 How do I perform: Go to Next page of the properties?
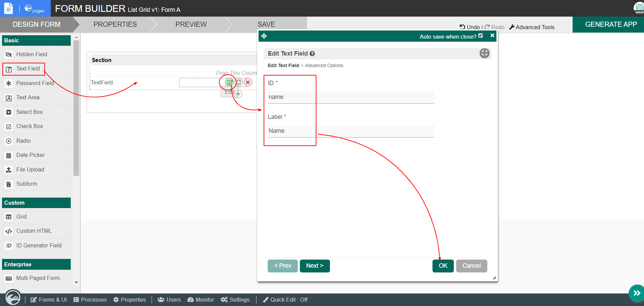tap(314, 266)
